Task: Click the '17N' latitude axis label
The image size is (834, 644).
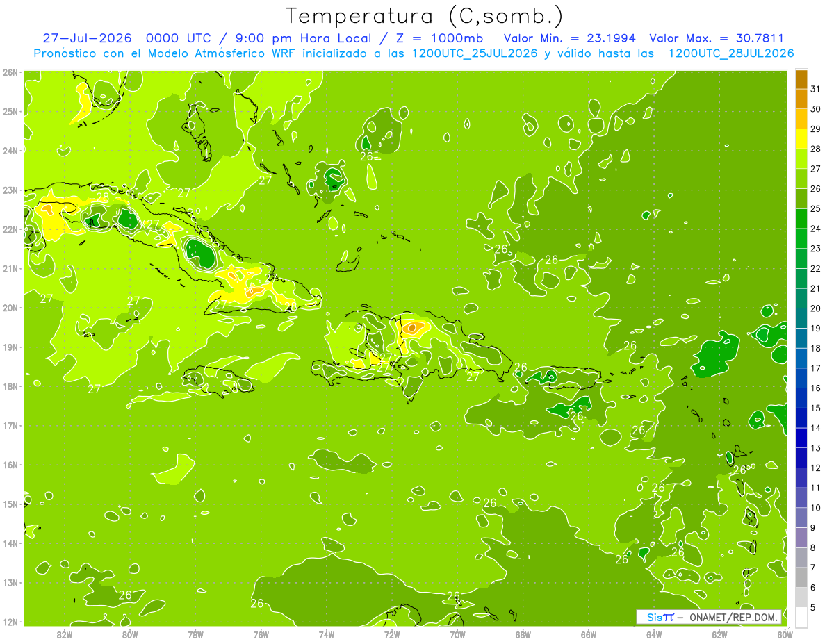Action: pyautogui.click(x=10, y=426)
